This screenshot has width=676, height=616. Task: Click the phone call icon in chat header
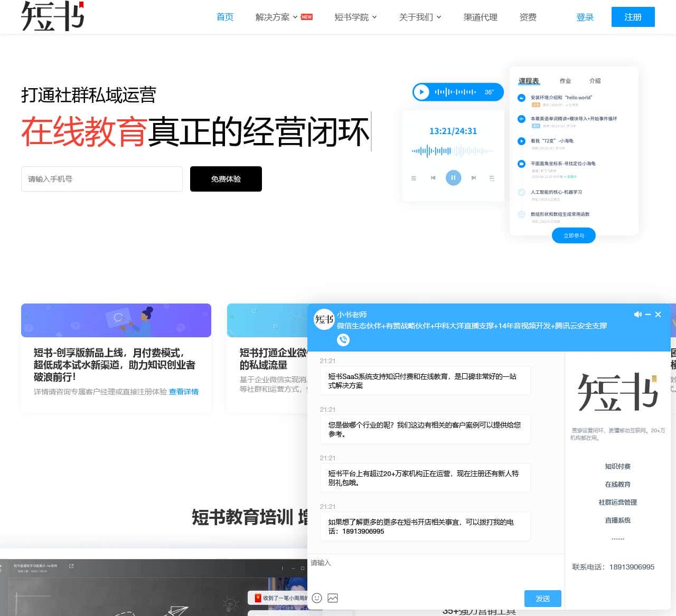click(343, 339)
